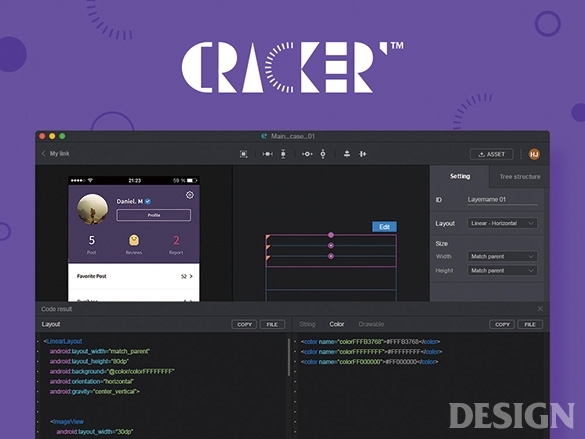Click the 5 Post counter
The width and height of the screenshot is (585, 439).
[92, 244]
